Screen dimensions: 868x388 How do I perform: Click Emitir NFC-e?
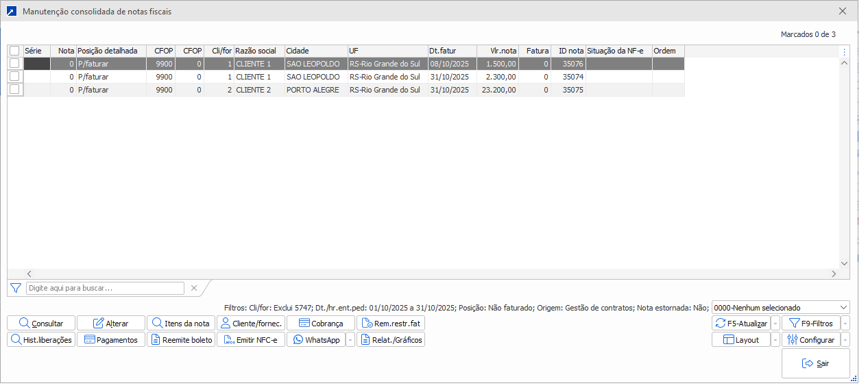click(x=251, y=339)
